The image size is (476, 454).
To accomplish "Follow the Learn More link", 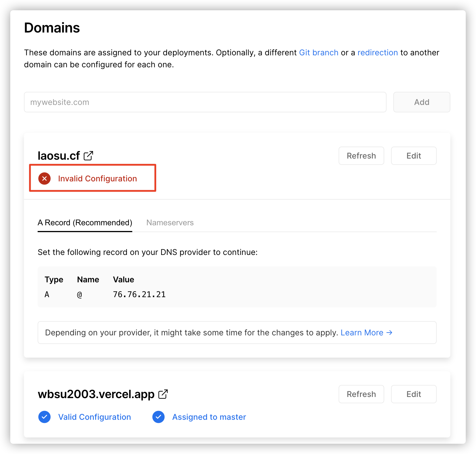I will pos(362,333).
